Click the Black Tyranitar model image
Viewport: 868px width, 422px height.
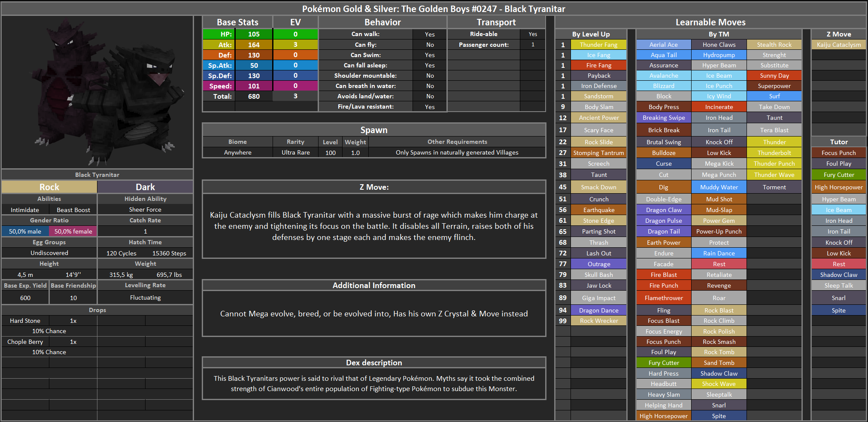tap(97, 92)
